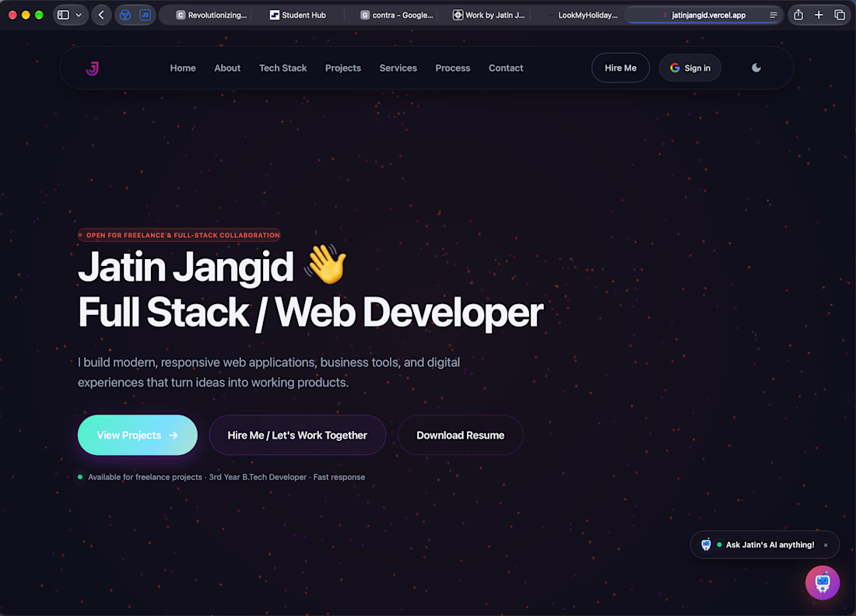The height and width of the screenshot is (616, 856).
Task: Sign in with Google button
Action: click(690, 68)
